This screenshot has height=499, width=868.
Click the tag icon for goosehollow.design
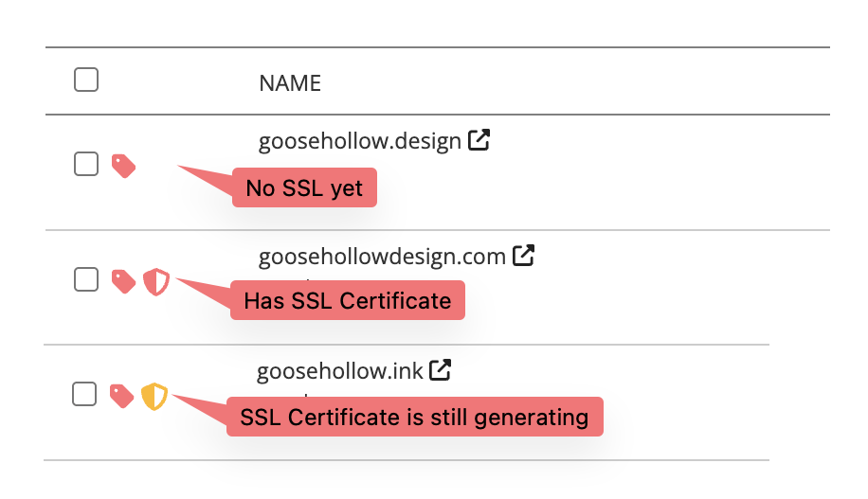(x=123, y=166)
